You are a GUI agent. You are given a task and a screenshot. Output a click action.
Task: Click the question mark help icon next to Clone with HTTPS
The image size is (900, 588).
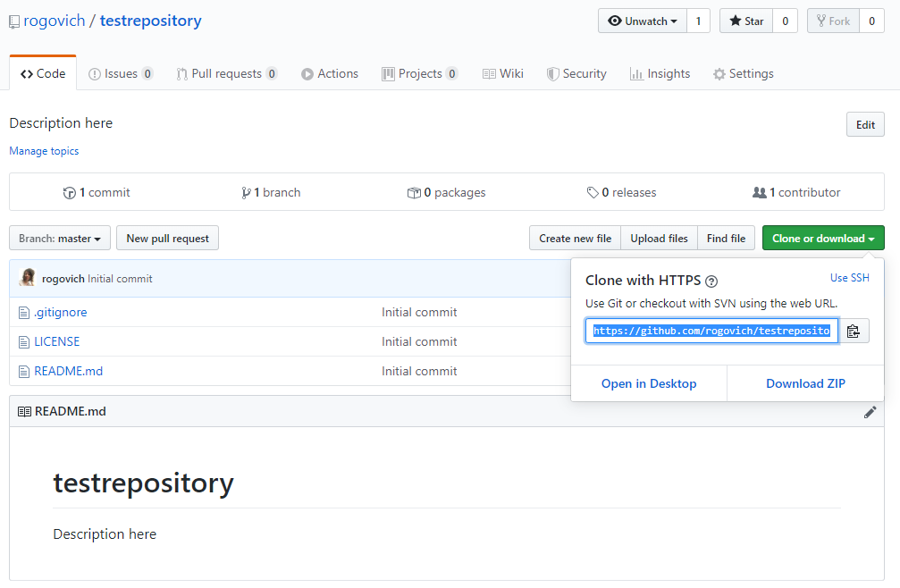(711, 281)
